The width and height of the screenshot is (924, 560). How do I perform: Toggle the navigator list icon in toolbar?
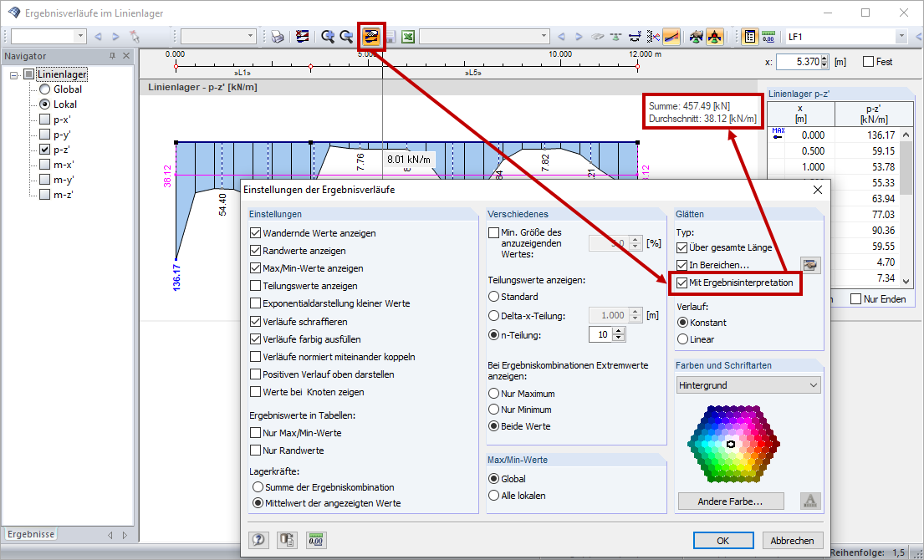tap(749, 37)
